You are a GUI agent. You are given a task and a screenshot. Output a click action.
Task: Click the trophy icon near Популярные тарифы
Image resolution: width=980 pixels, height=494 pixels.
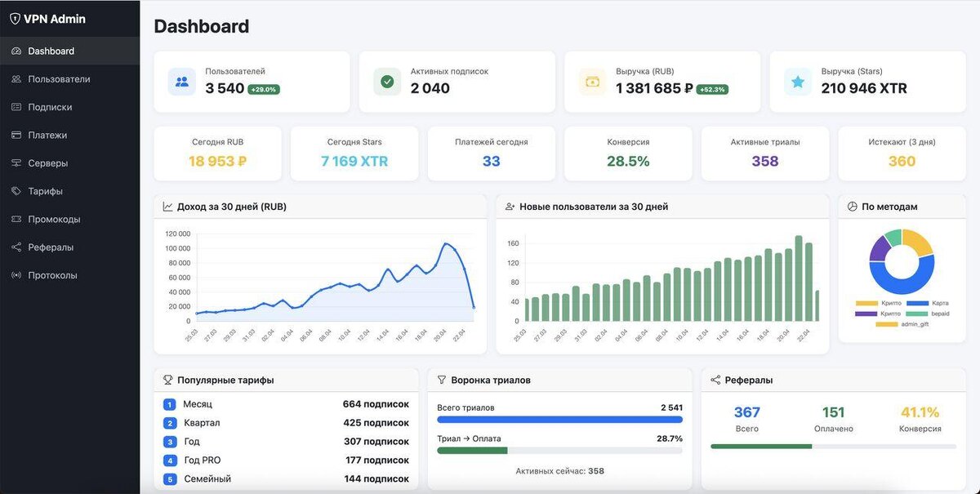[168, 381]
